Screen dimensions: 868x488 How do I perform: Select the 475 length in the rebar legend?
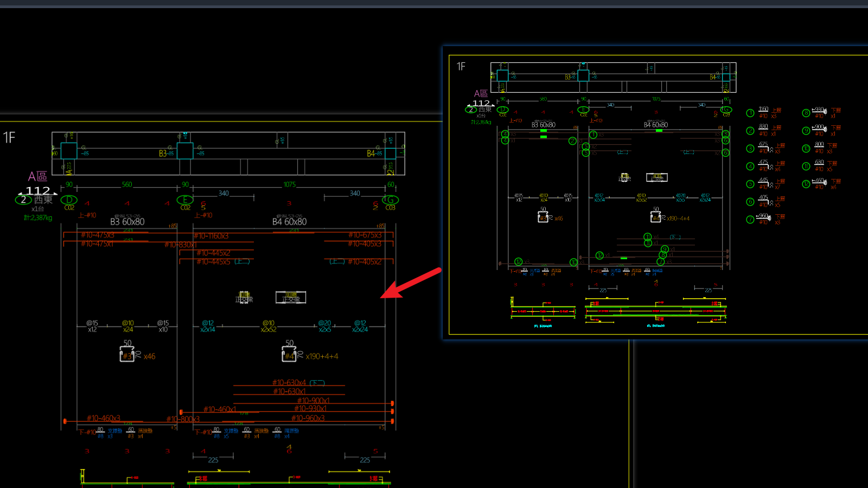point(763,162)
